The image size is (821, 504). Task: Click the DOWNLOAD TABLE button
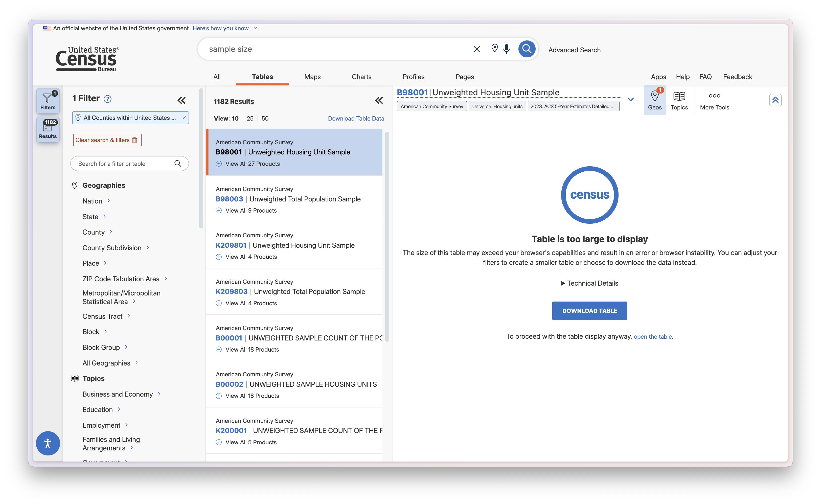coord(589,311)
